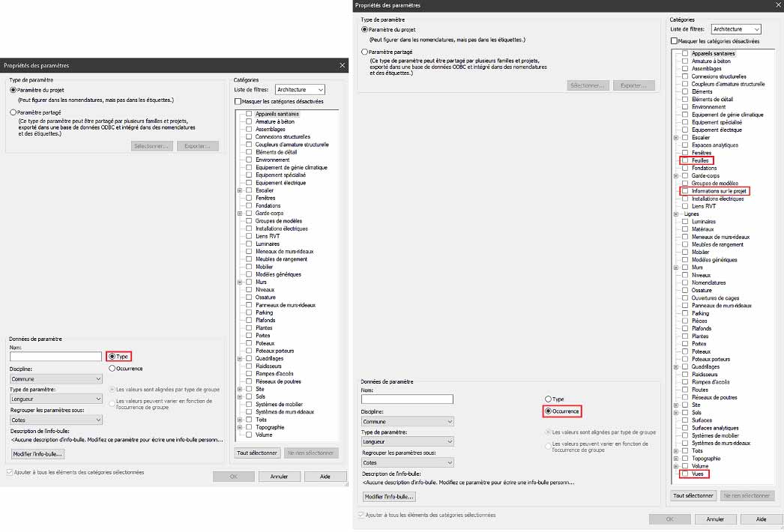Tick the Nomenclatures category checkbox
The image size is (784, 532).
tap(685, 282)
